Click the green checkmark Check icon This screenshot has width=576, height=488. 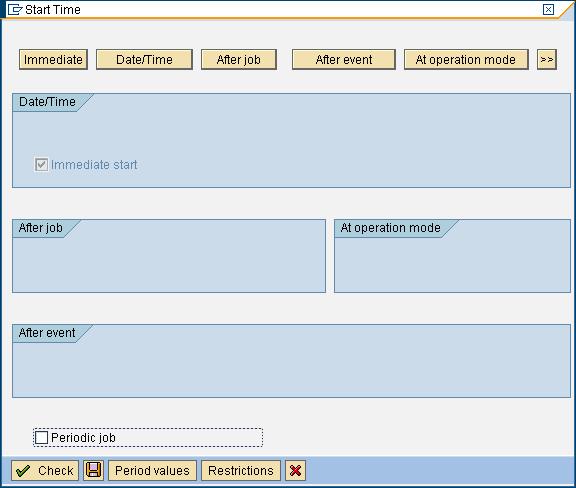pyautogui.click(x=23, y=471)
